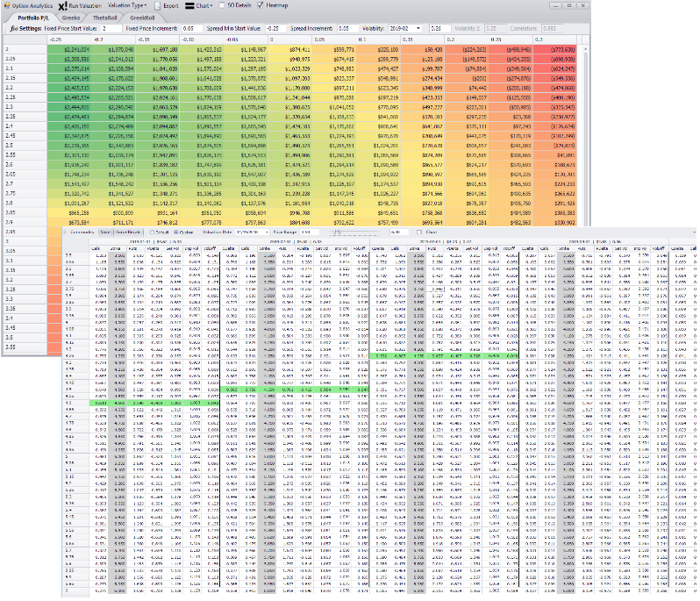Screen dimensions: 700x601
Task: Click cell $330,902 in row 2.9
Action: [x=555, y=222]
